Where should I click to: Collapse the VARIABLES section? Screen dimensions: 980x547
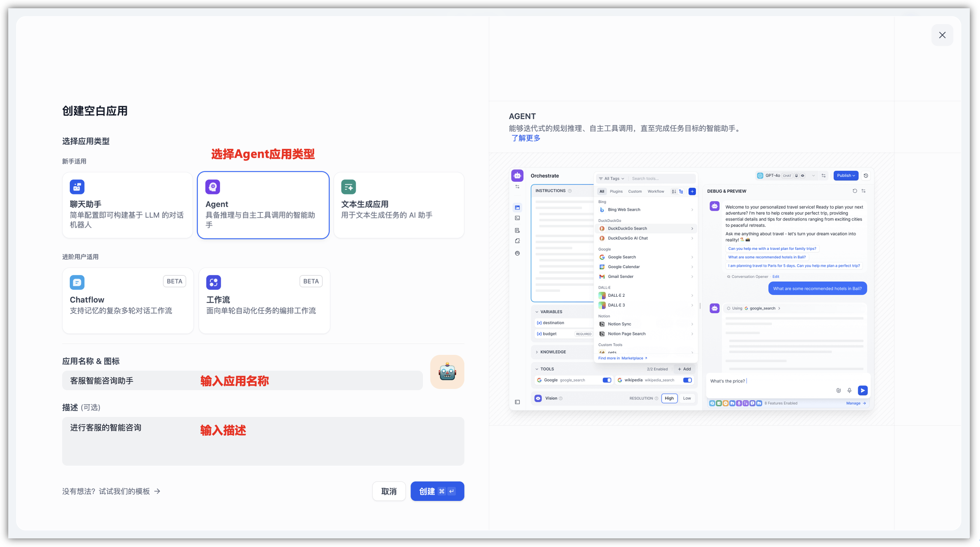click(537, 312)
